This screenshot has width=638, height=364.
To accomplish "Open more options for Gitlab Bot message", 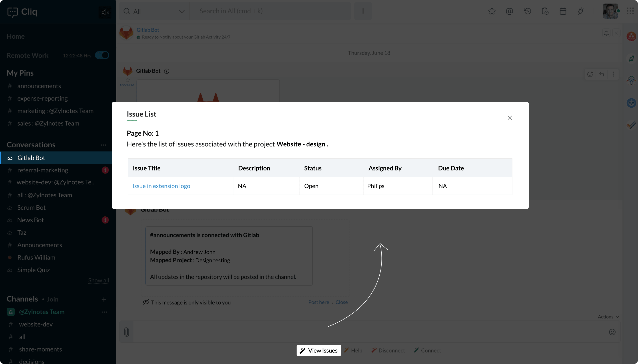I will coord(613,74).
